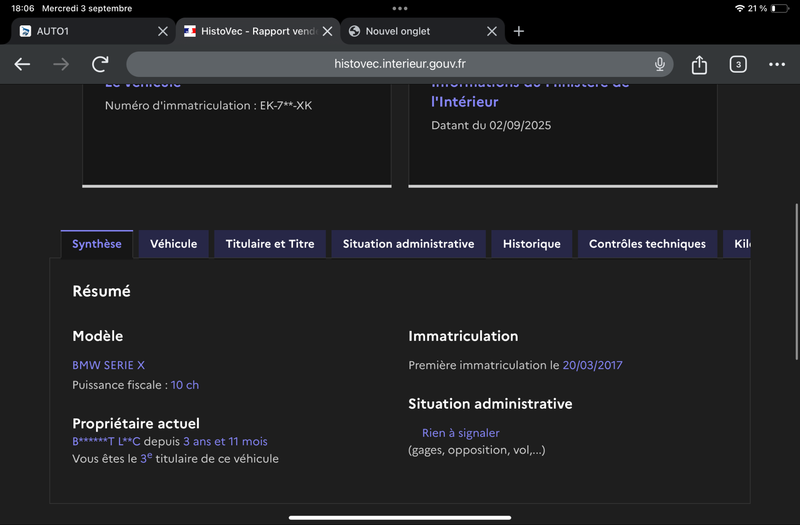800x525 pixels.
Task: Open a new tab with plus icon
Action: point(519,31)
